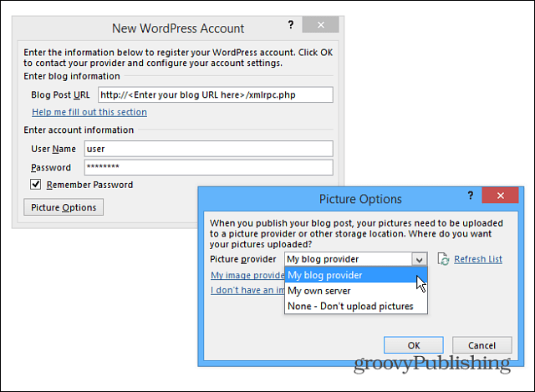Screen dimensions: 535x392
Task: Open help in Picture Options dialog
Action: tap(471, 196)
